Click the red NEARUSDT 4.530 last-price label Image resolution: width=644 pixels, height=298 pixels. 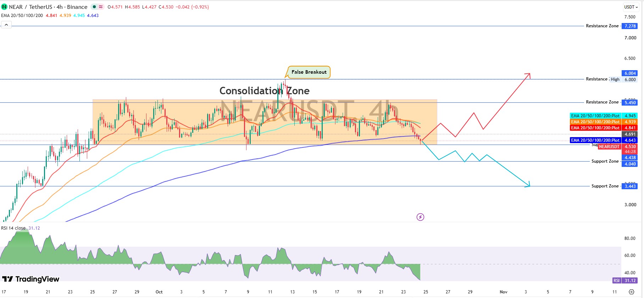(x=618, y=147)
